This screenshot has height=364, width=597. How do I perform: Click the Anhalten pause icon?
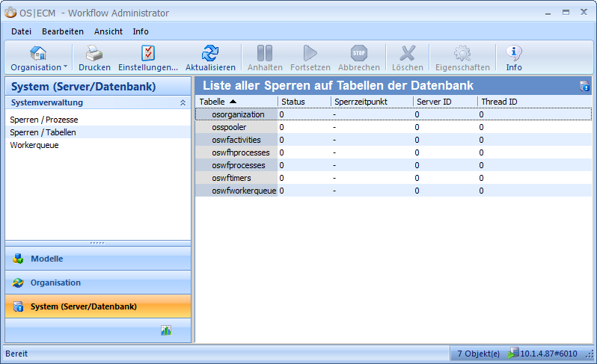click(x=265, y=53)
